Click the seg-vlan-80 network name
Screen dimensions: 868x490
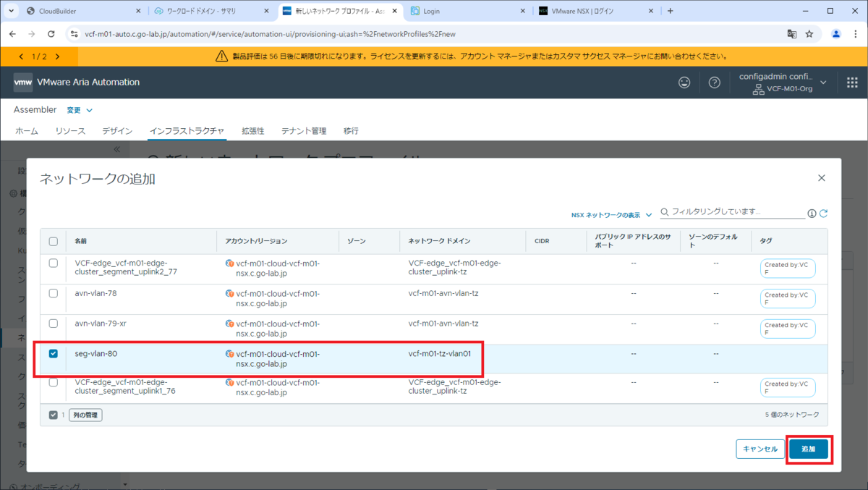tap(96, 354)
